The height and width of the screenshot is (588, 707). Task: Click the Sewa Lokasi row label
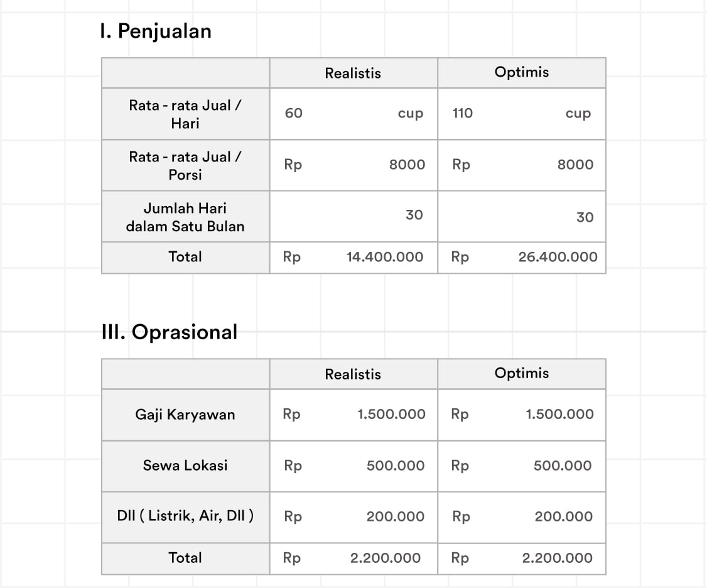[185, 465]
